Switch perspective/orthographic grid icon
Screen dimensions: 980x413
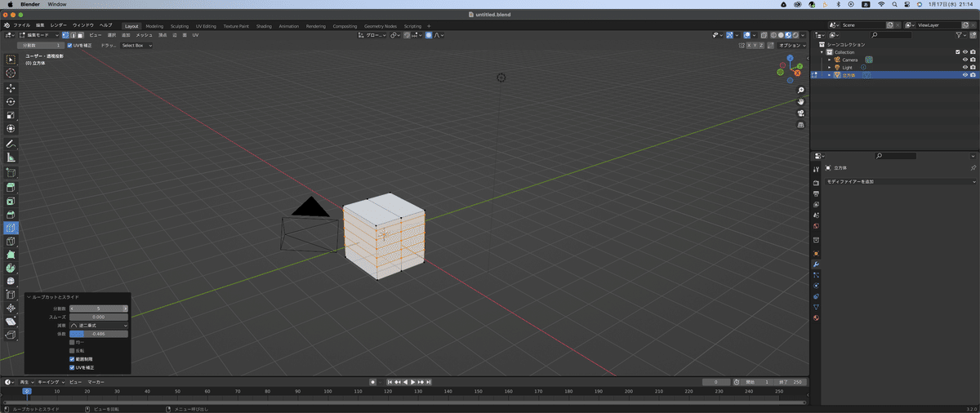coord(801,124)
